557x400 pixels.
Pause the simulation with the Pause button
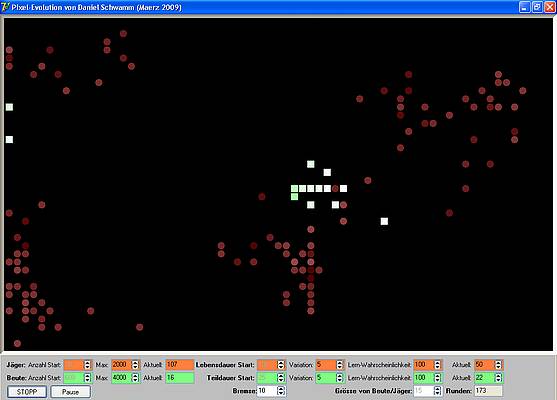[x=70, y=392]
